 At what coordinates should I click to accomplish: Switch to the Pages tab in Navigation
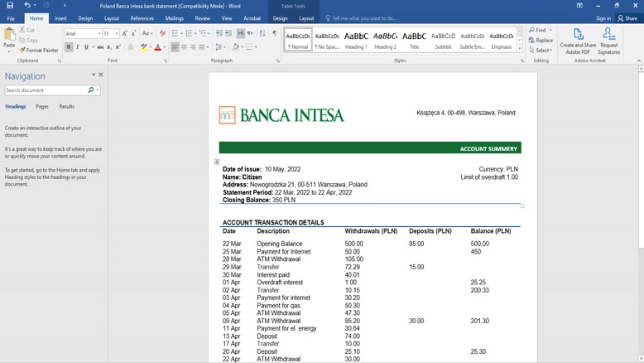pos(41,107)
